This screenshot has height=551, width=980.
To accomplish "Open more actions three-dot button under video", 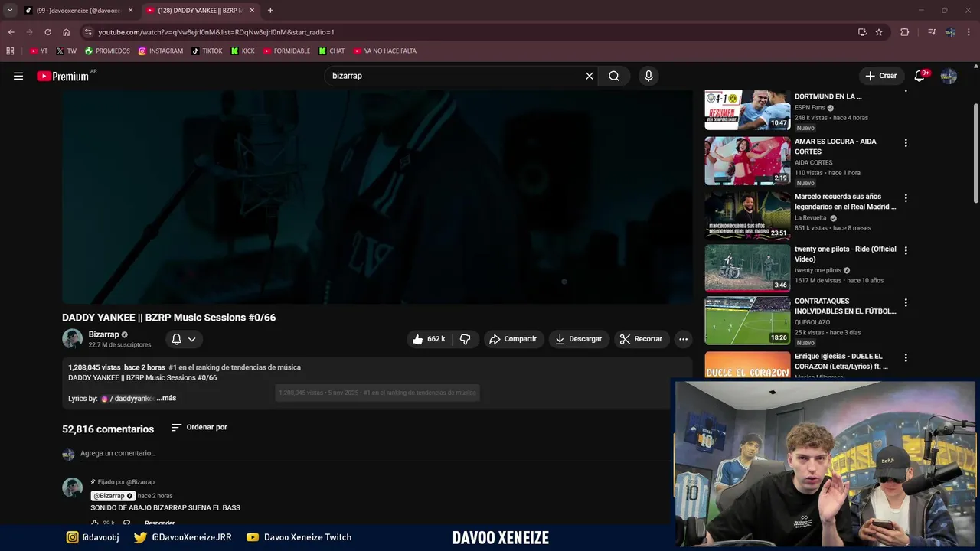I will tap(683, 339).
